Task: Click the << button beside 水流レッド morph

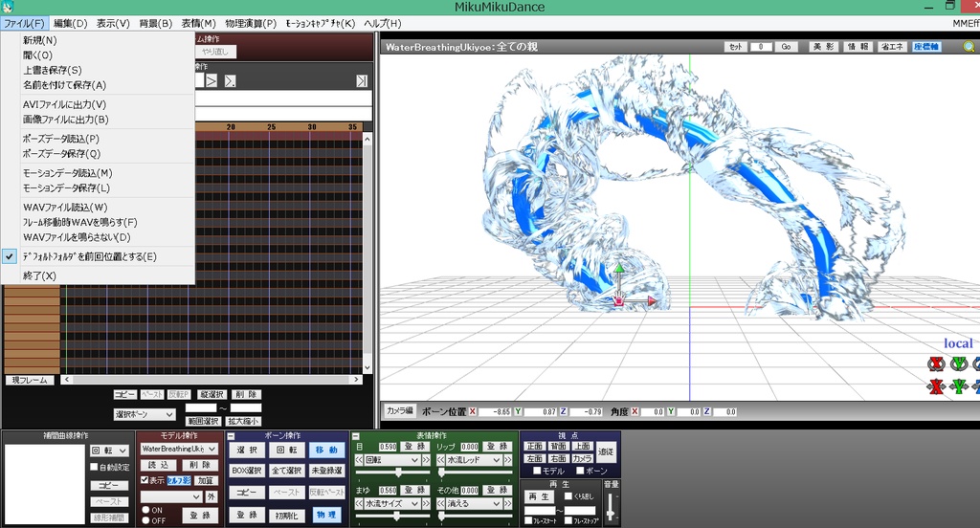Action: pyautogui.click(x=441, y=460)
